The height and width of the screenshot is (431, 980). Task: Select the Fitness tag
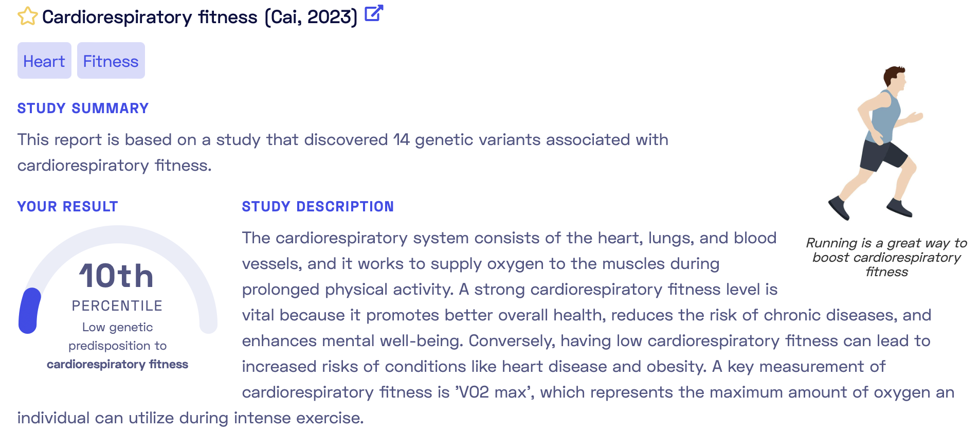click(111, 61)
